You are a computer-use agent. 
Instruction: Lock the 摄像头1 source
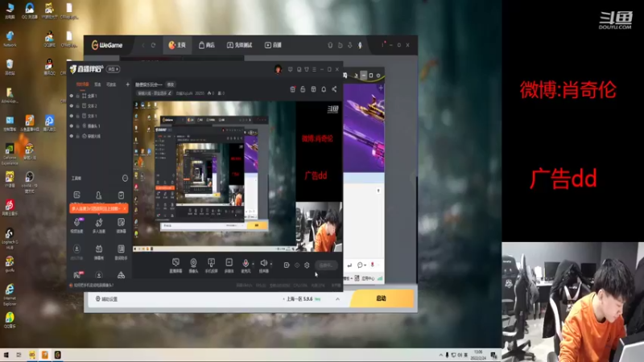77,126
